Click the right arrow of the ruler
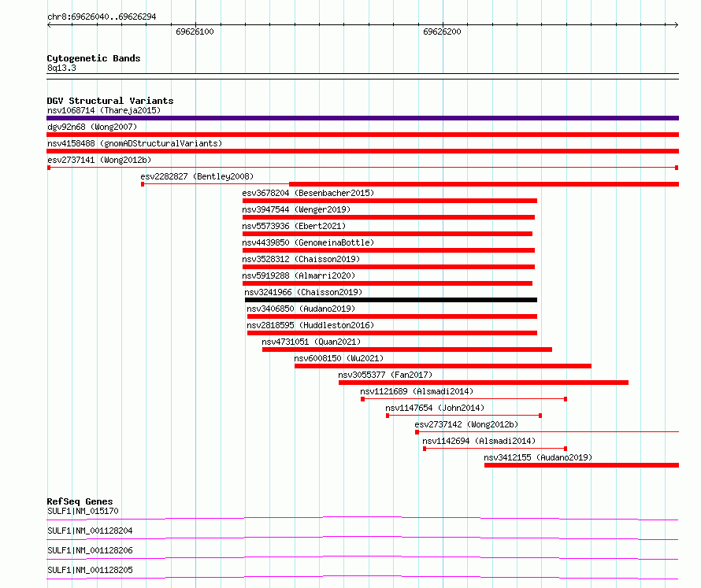The image size is (701, 588). coord(677,25)
